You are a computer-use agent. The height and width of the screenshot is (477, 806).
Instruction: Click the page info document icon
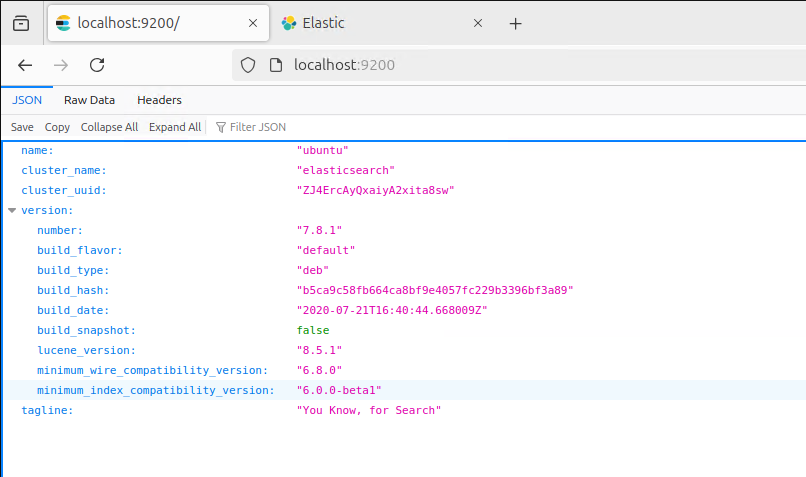click(276, 65)
